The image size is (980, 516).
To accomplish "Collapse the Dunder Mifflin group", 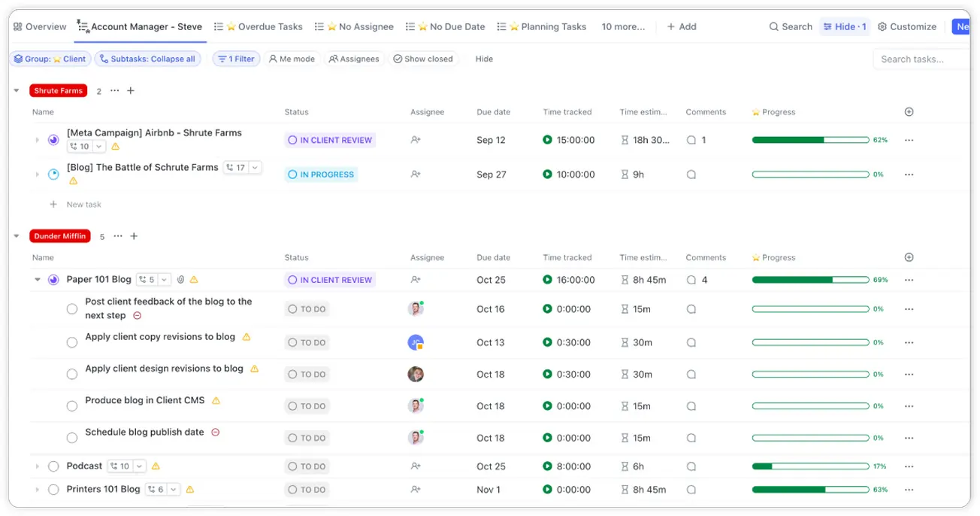I will coord(17,236).
